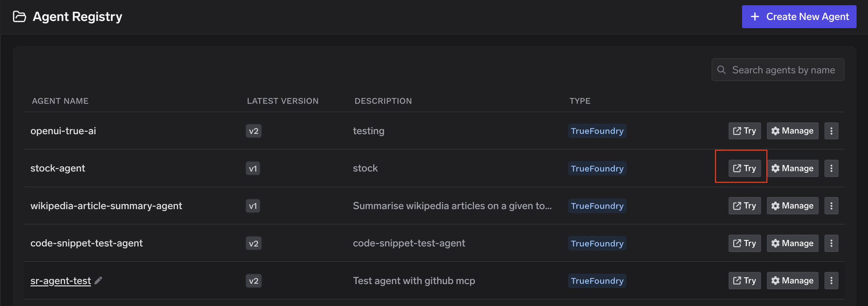This screenshot has height=306, width=868.
Task: Click the TrueFoundry badge for code-snippet-test-agent
Action: tap(597, 243)
